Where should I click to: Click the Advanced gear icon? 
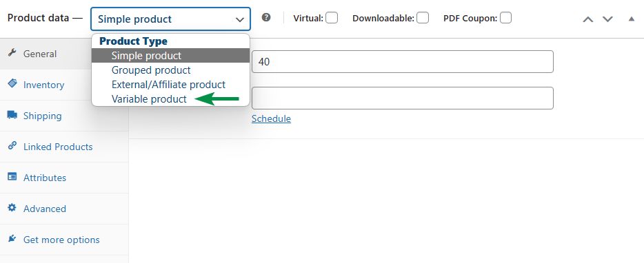coord(12,208)
